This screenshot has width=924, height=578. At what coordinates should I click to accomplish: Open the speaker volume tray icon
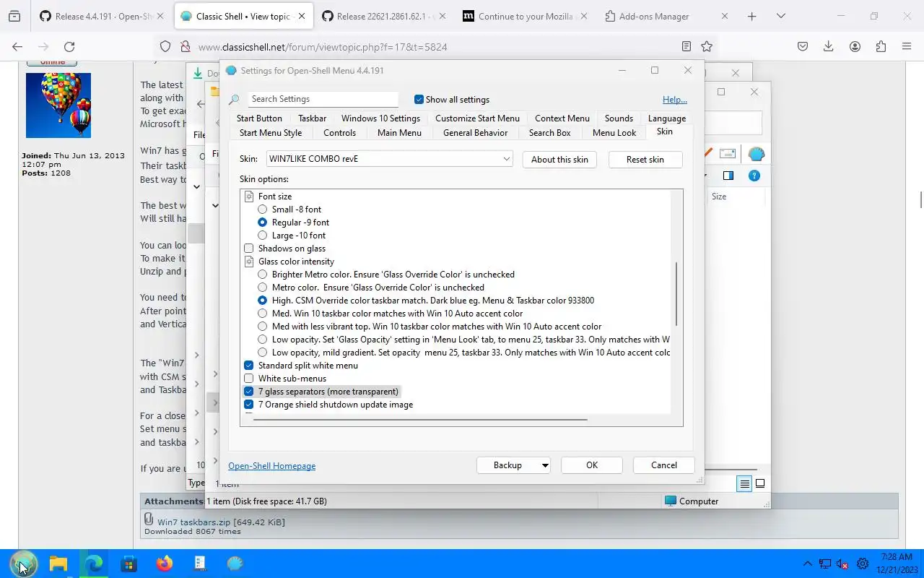coord(842,564)
